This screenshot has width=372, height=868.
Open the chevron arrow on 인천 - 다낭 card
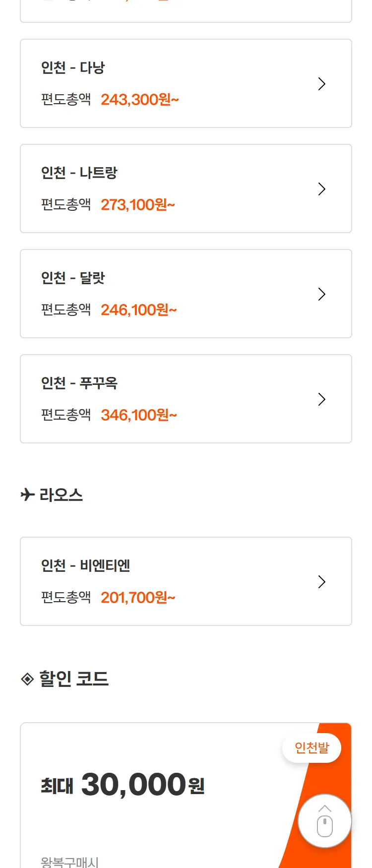[321, 84]
